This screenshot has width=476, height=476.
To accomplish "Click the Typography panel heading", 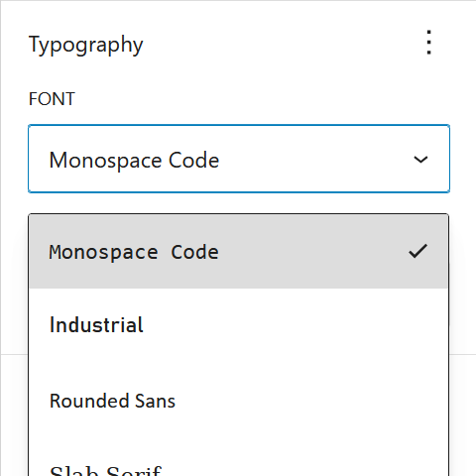I will click(x=86, y=45).
